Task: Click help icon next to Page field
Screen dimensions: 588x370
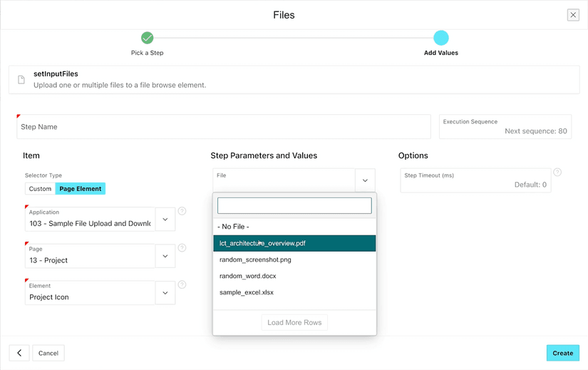Action: tap(182, 248)
